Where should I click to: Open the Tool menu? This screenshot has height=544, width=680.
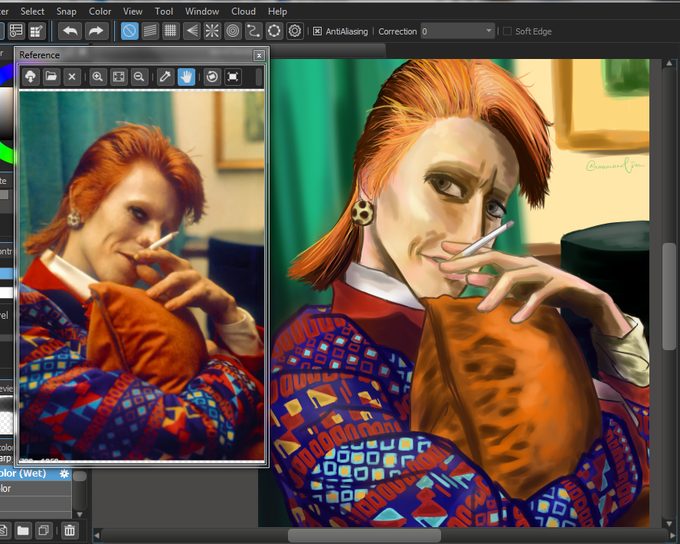click(x=164, y=11)
